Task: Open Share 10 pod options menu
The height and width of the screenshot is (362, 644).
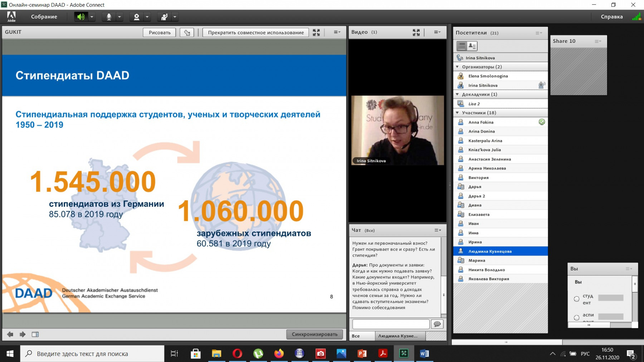Action: tap(598, 41)
